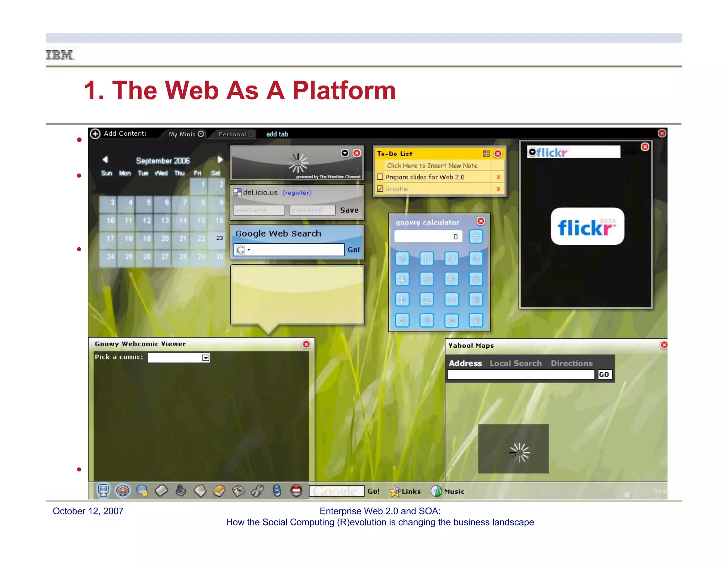This screenshot has width=728, height=562.
Task: Close the weather widget
Action: pos(357,153)
